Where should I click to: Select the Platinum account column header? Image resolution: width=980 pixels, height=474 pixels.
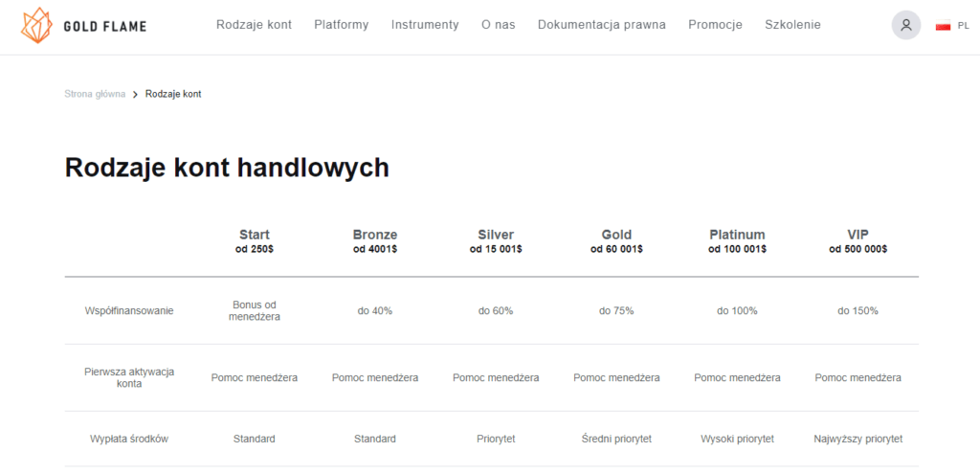coord(738,240)
